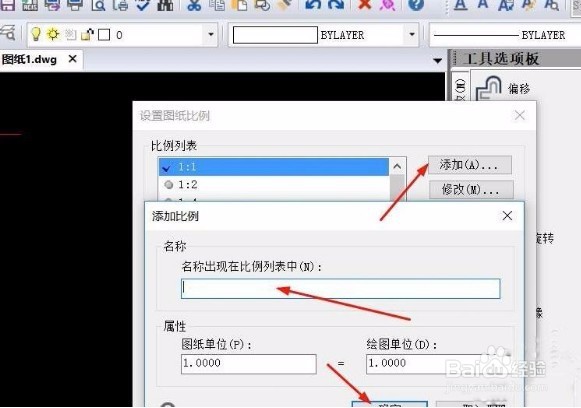Click the red X delete icon
The width and height of the screenshot is (581, 408).
[365, 4]
